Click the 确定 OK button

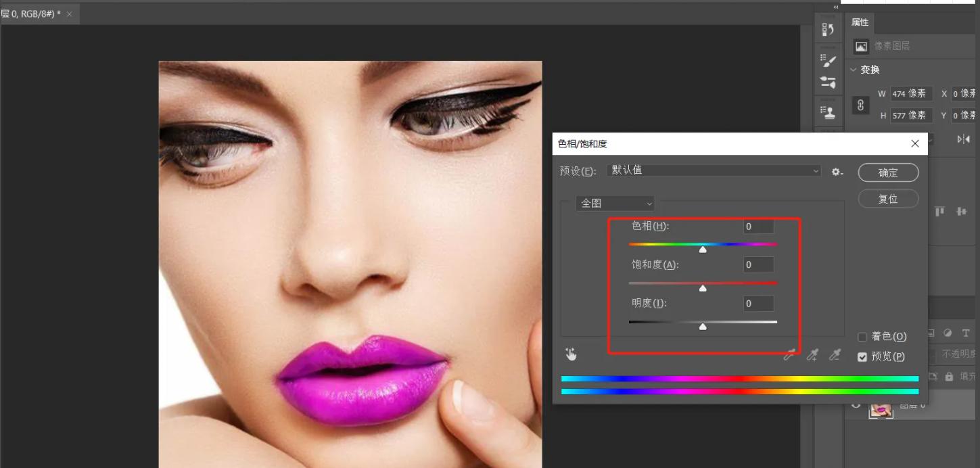(x=889, y=172)
